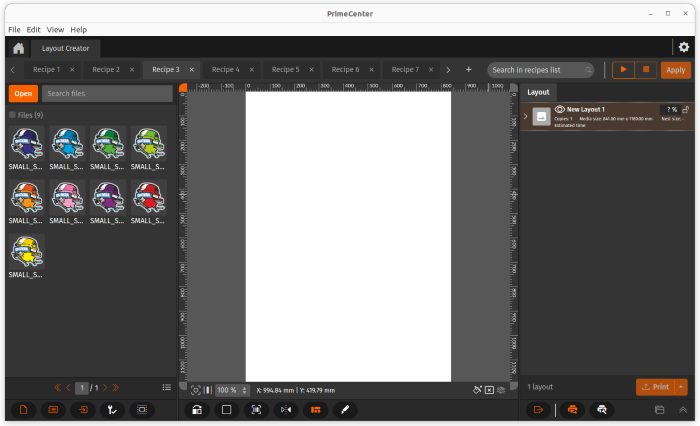Stop the recipe with the stop button

point(646,70)
